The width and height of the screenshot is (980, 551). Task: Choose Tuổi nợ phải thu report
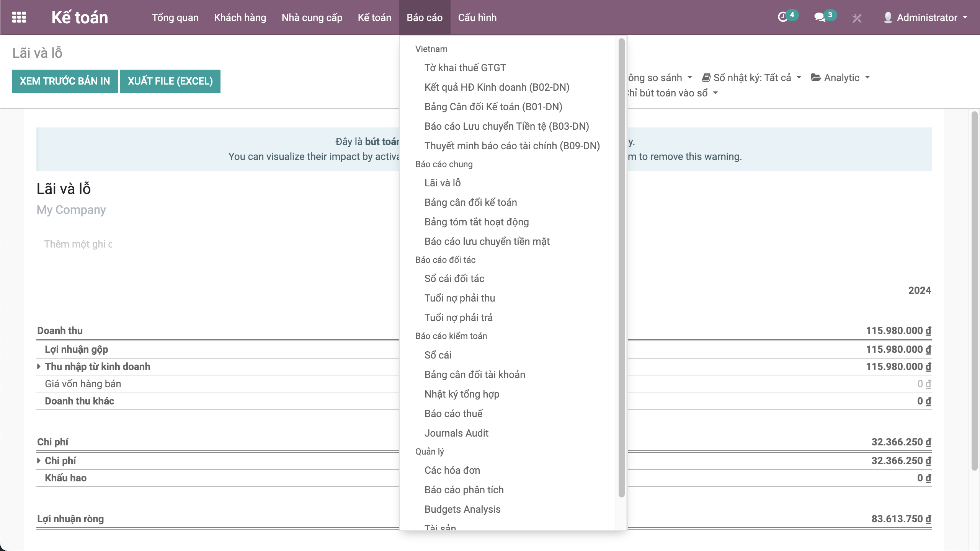tap(459, 298)
